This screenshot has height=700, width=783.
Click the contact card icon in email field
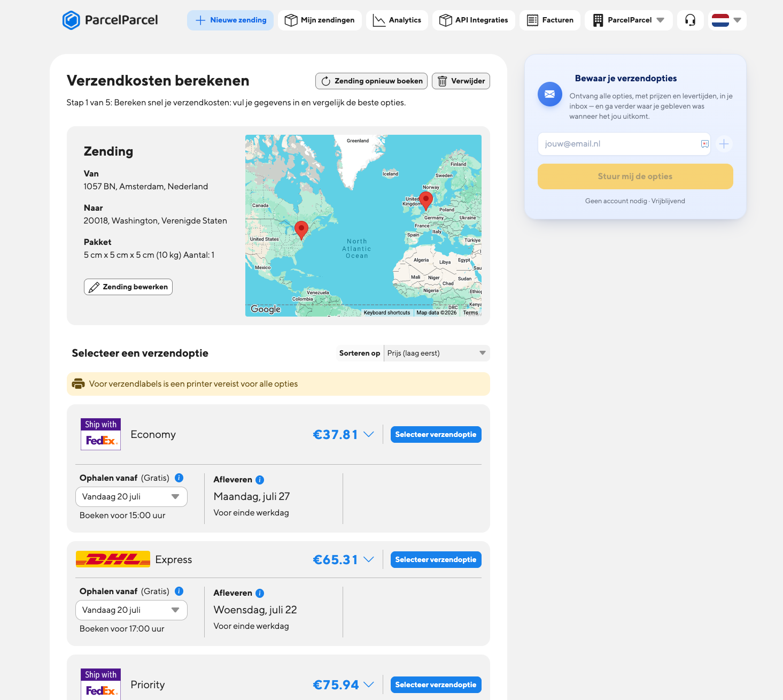tap(705, 144)
